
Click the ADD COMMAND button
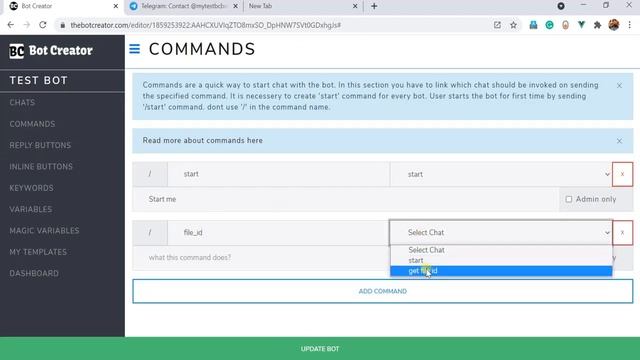(x=382, y=291)
